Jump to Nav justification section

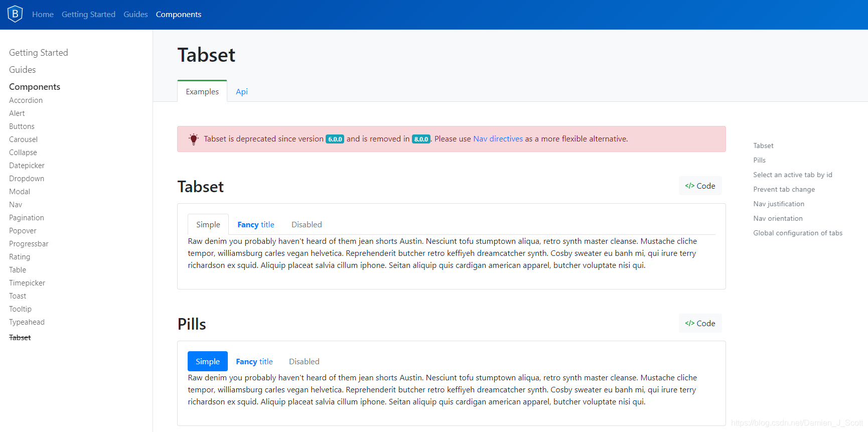(x=779, y=204)
